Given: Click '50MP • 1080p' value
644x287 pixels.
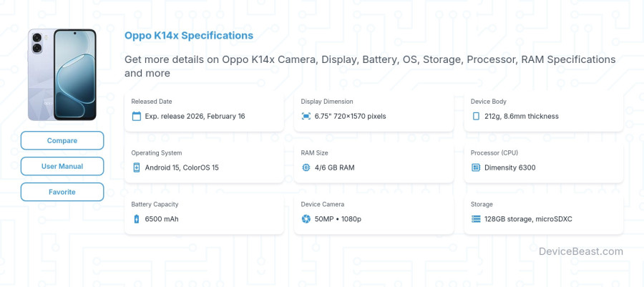Looking at the screenshot, I should (338, 219).
